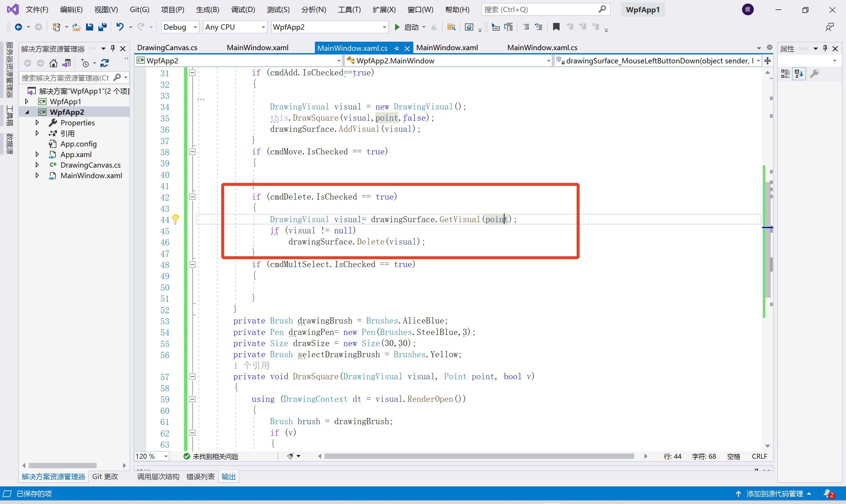Image resolution: width=846 pixels, height=504 pixels.
Task: Click the Save All toolbar icon
Action: tap(103, 27)
